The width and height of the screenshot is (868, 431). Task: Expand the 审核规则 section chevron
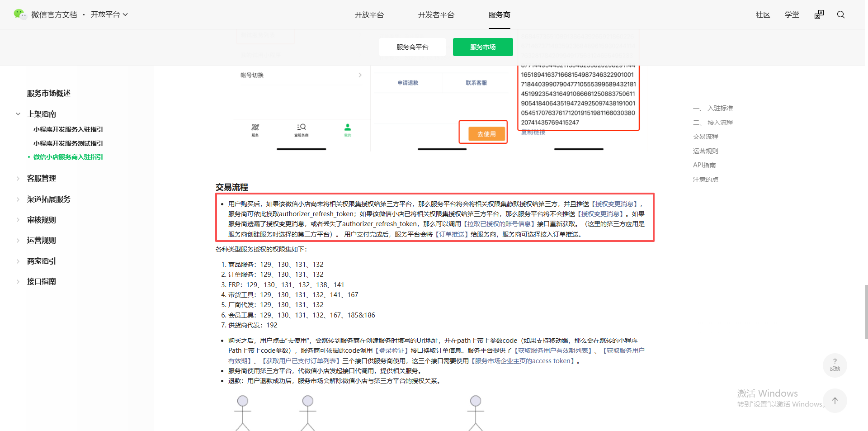pos(18,220)
